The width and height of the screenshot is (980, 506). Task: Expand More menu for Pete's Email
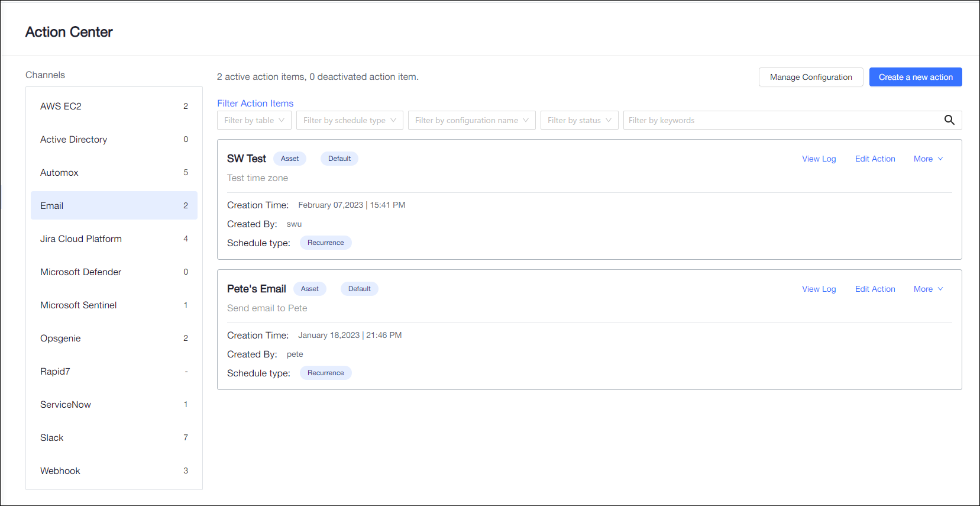click(x=928, y=289)
